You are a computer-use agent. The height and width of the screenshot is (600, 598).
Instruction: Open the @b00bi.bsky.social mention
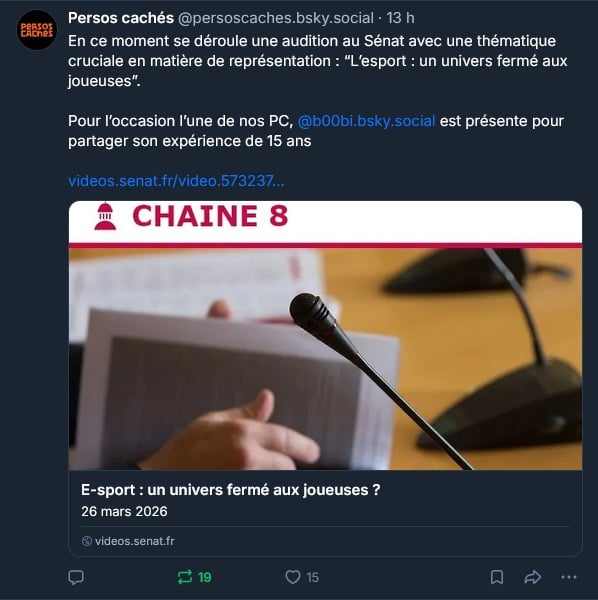point(366,121)
